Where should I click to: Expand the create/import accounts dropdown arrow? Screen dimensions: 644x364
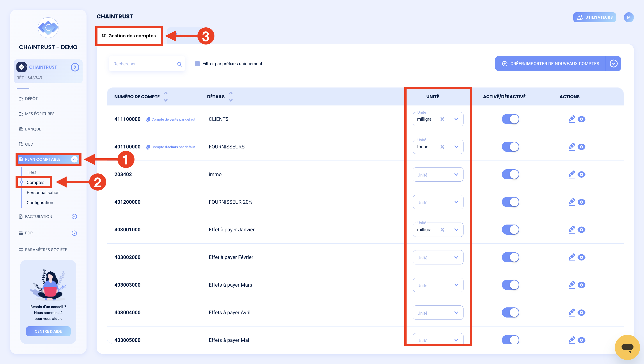pos(614,64)
